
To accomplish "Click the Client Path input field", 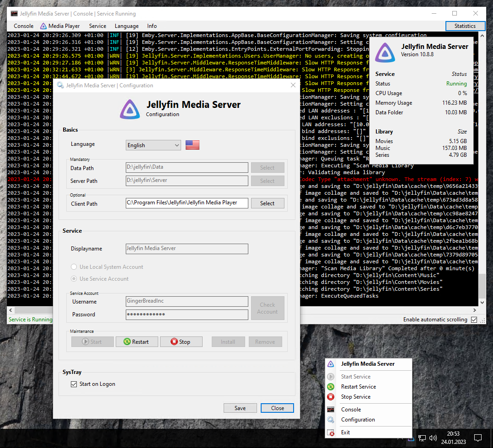I will click(x=187, y=203).
